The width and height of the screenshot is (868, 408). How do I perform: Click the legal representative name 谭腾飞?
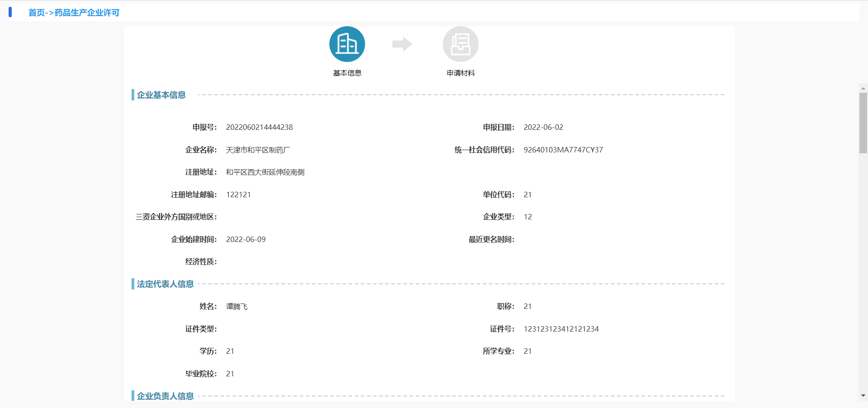click(x=236, y=306)
